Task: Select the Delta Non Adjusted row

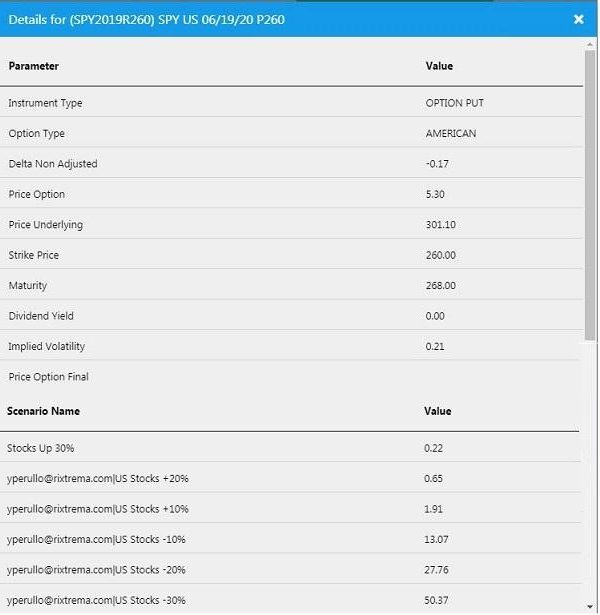Action: tap(53, 164)
